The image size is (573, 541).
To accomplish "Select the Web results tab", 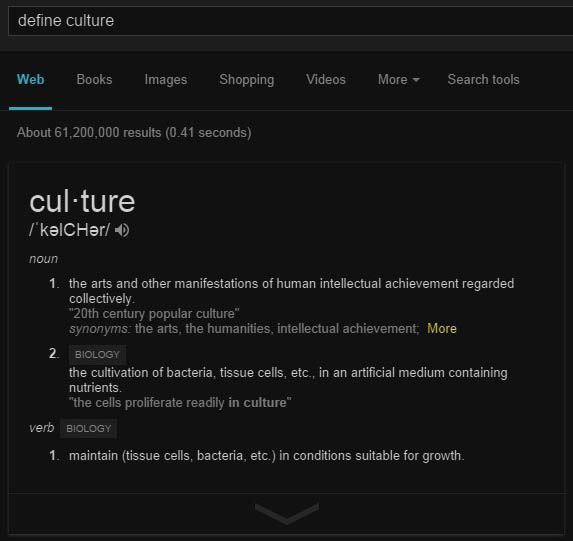I will pos(31,80).
